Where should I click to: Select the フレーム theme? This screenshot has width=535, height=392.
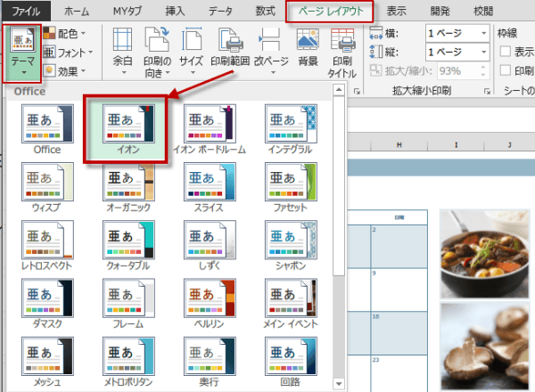tap(128, 304)
